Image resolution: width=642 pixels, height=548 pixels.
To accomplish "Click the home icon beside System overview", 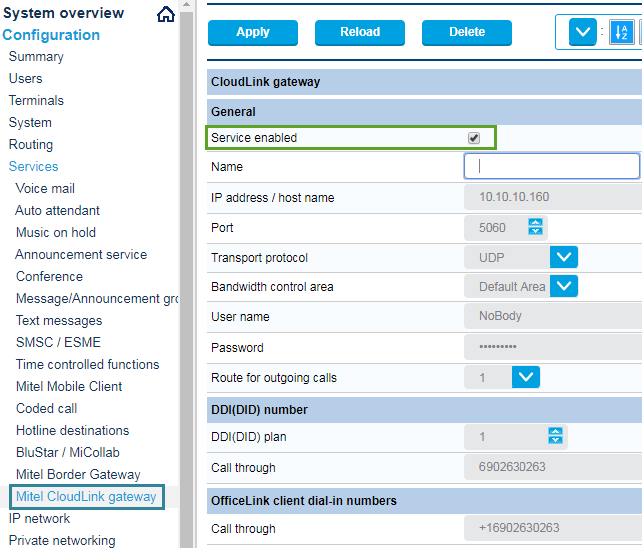I will 166,14.
